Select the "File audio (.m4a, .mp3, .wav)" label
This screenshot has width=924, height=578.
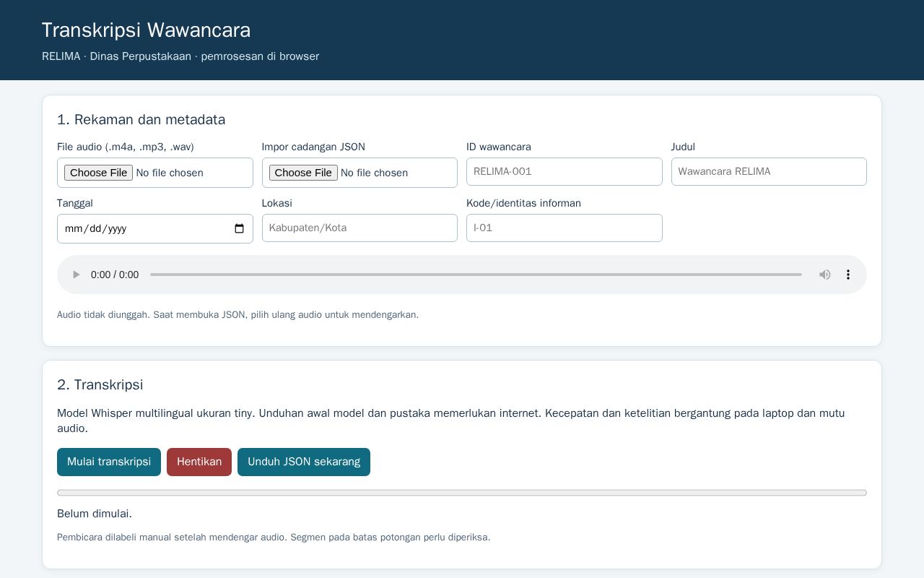click(x=126, y=147)
